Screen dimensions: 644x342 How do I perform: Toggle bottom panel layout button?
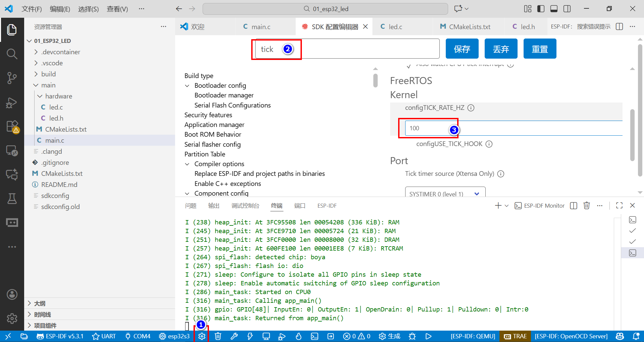tap(554, 9)
